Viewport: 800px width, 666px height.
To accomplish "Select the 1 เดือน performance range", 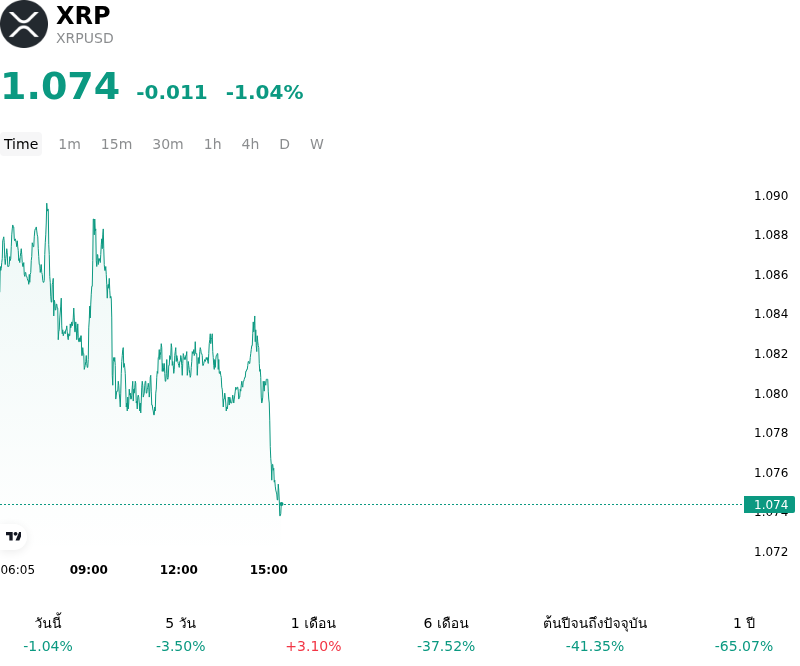I will click(x=313, y=634).
